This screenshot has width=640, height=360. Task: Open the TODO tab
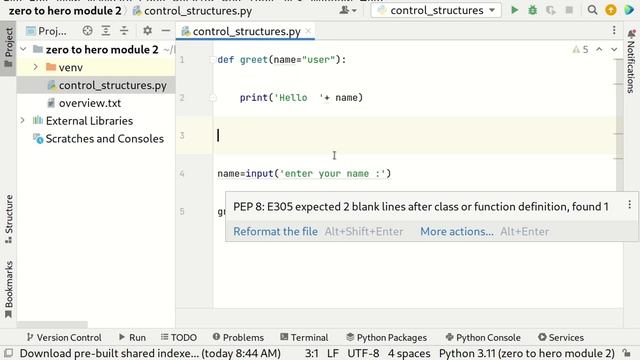pos(179,337)
